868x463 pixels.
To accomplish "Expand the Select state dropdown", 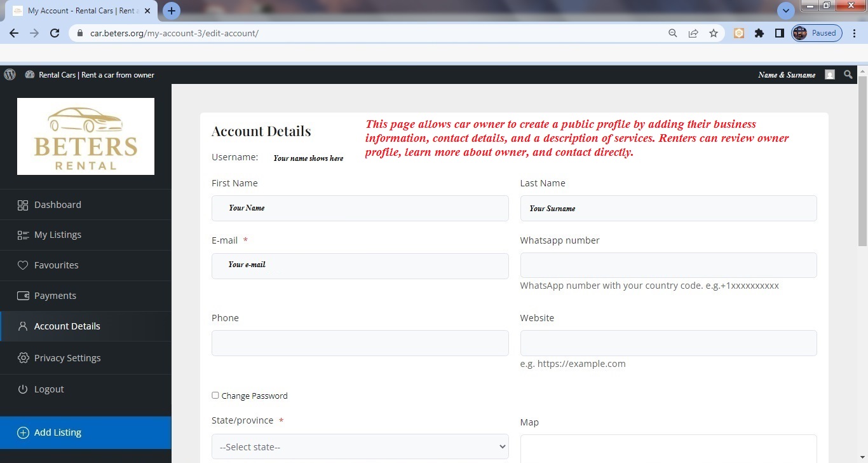I will [x=360, y=446].
